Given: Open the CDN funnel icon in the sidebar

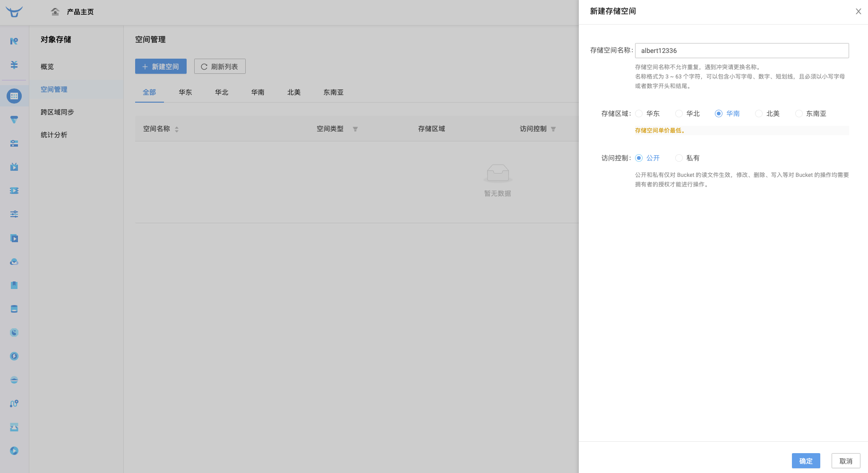Looking at the screenshot, I should point(14,119).
